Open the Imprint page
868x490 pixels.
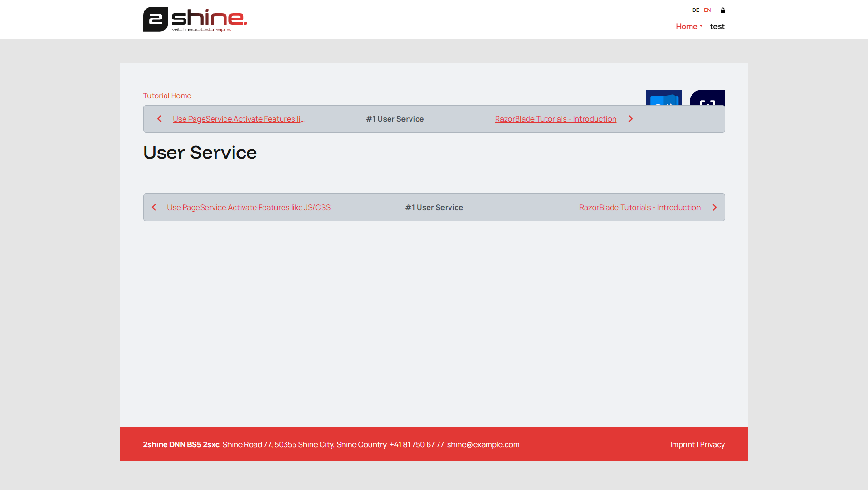682,444
